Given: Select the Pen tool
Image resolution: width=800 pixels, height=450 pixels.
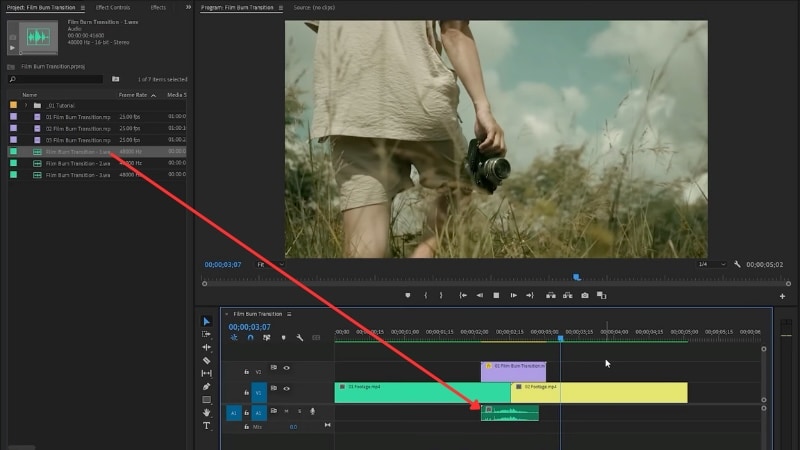Looking at the screenshot, I should click(207, 386).
